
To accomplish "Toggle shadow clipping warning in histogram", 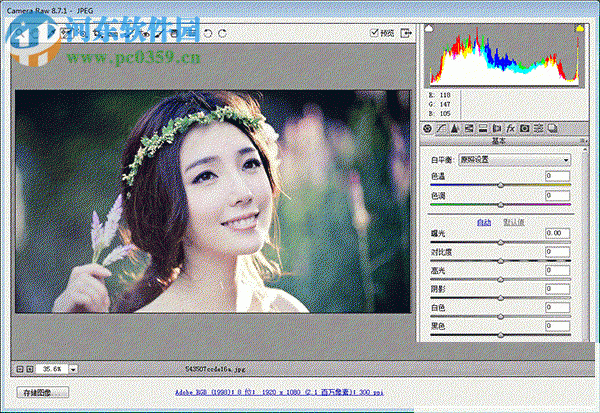I will pyautogui.click(x=429, y=28).
